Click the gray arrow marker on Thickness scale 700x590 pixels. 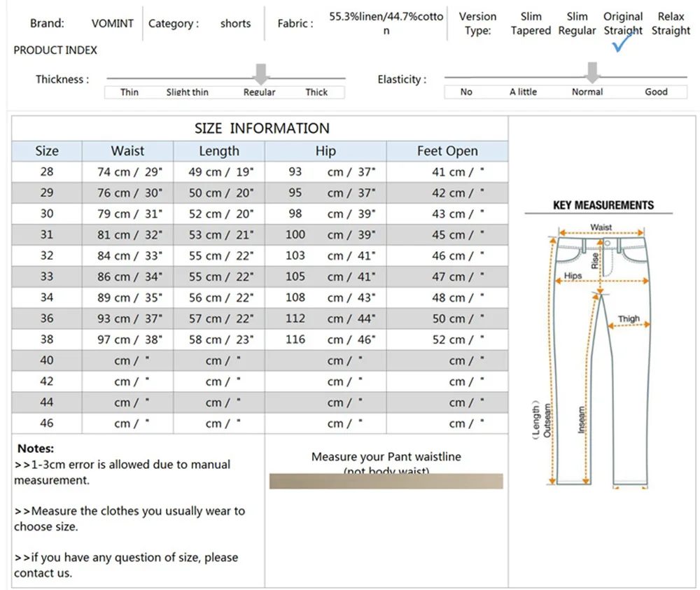point(261,73)
